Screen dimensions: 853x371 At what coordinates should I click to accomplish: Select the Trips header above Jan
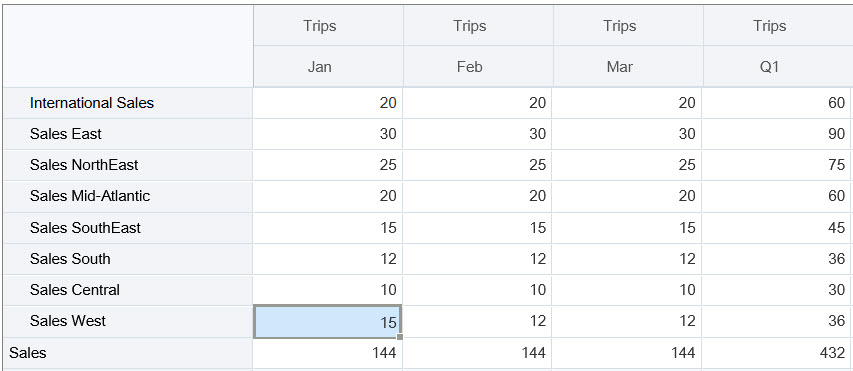(x=328, y=26)
